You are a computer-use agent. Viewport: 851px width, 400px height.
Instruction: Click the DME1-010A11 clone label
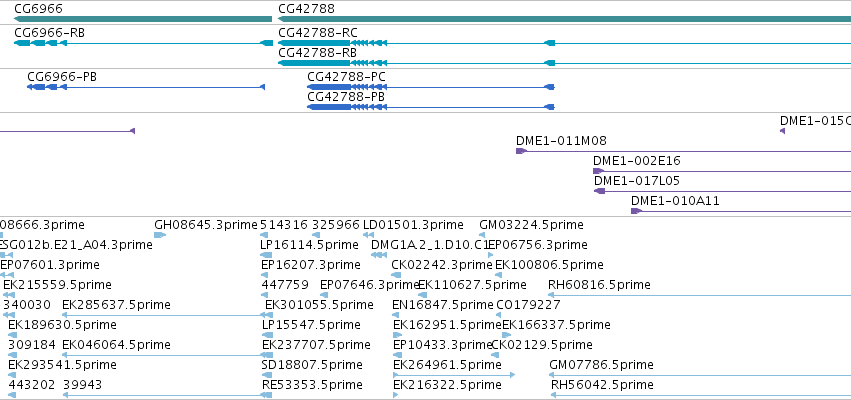(x=675, y=201)
